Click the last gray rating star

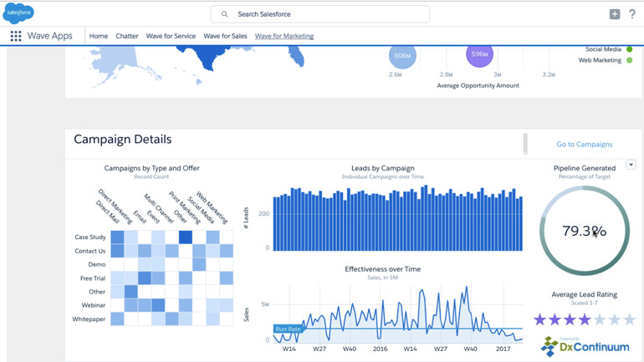(x=629, y=319)
